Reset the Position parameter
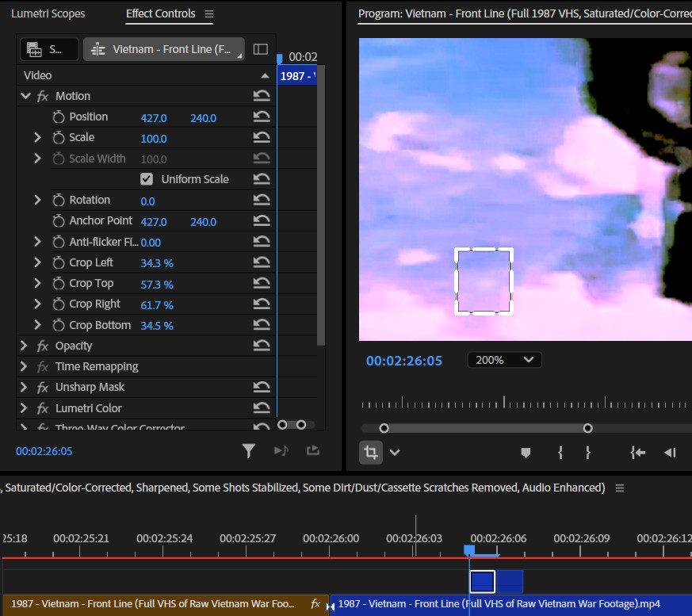The height and width of the screenshot is (616, 692). click(x=262, y=117)
